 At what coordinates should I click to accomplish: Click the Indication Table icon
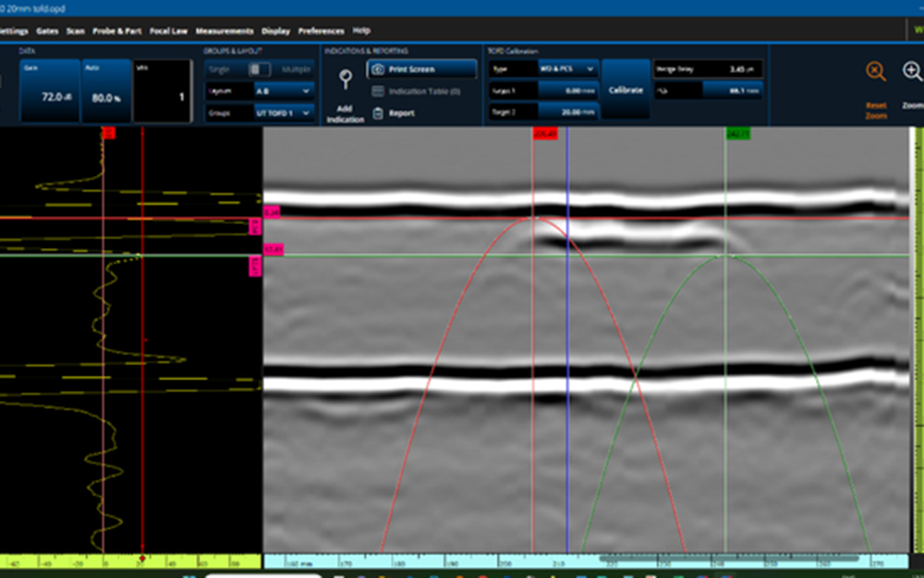click(377, 92)
